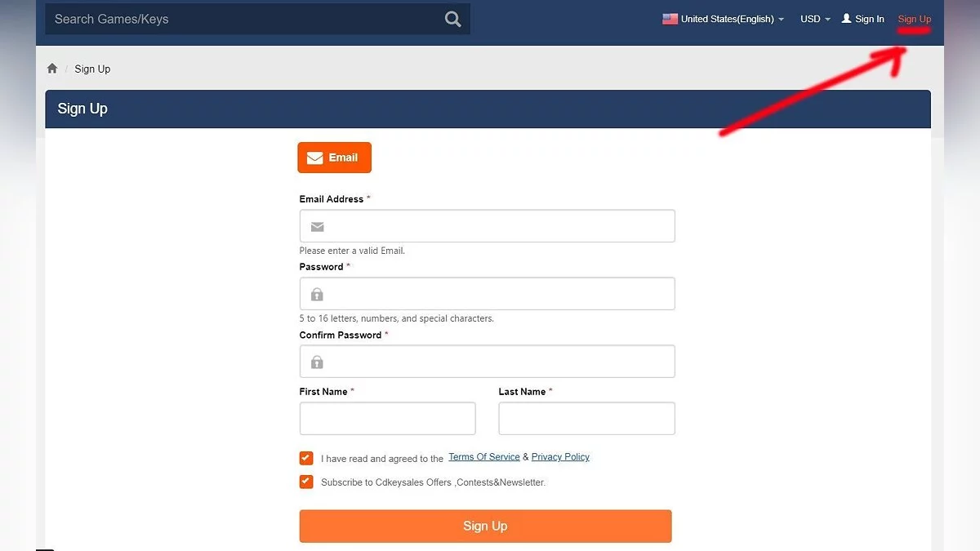Open the home icon in breadcrumb
This screenshot has width=980, height=551.
coord(52,69)
